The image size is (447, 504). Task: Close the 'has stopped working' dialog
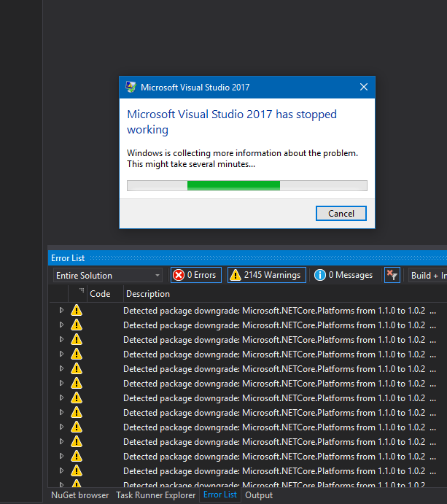tap(364, 87)
